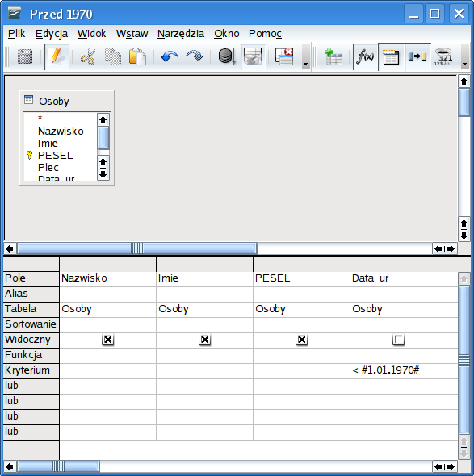This screenshot has height=476, width=474.
Task: Click the Kryterium cell with < #1.01.1970#
Action: [x=398, y=370]
